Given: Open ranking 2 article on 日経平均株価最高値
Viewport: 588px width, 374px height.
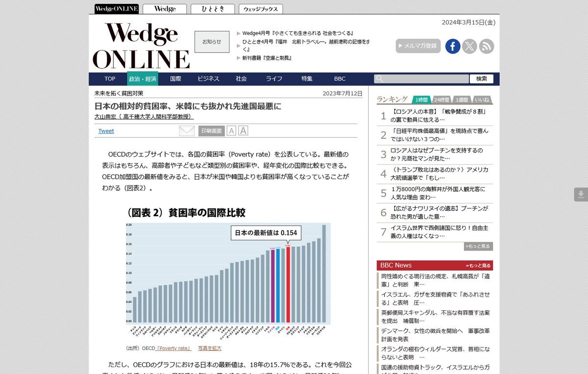Looking at the screenshot, I should [x=439, y=135].
